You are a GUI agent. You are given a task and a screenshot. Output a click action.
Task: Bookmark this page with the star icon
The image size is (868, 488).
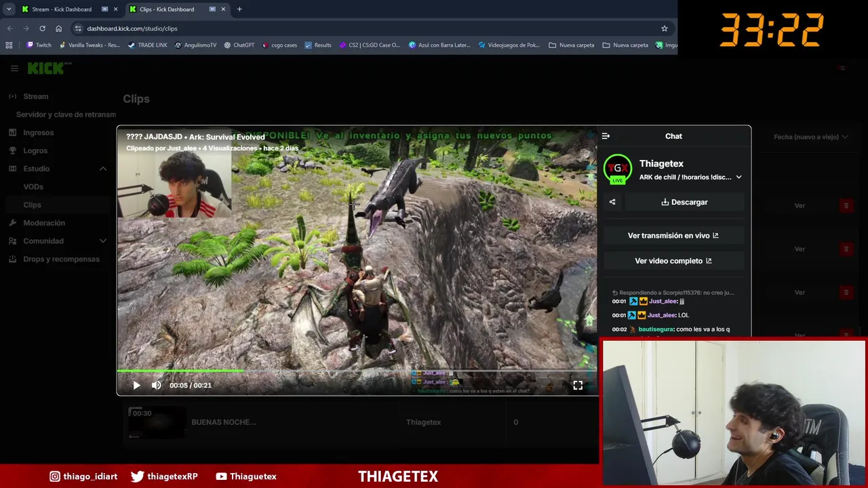[x=665, y=28]
